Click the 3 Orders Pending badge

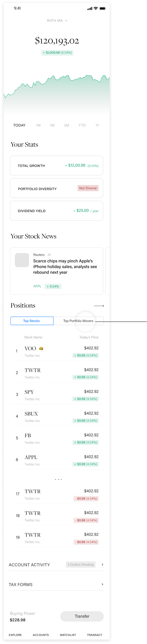[81, 564]
